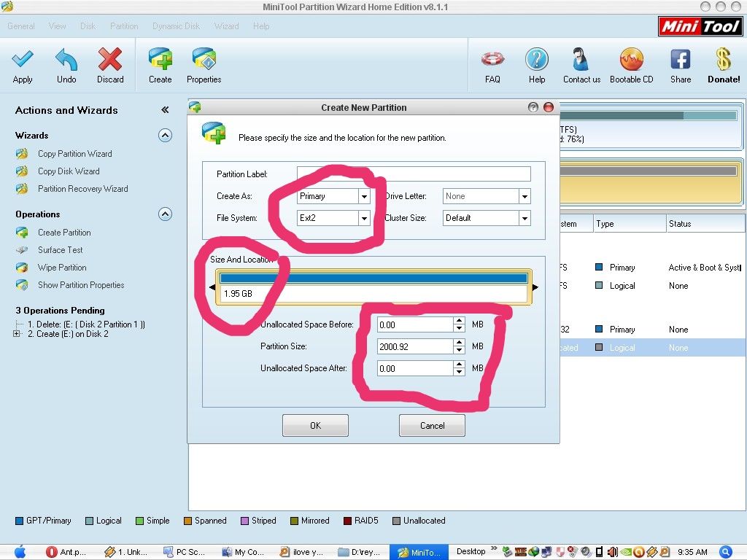This screenshot has width=747, height=560.
Task: Click the Apply checkmark toolbar icon
Action: 23,61
